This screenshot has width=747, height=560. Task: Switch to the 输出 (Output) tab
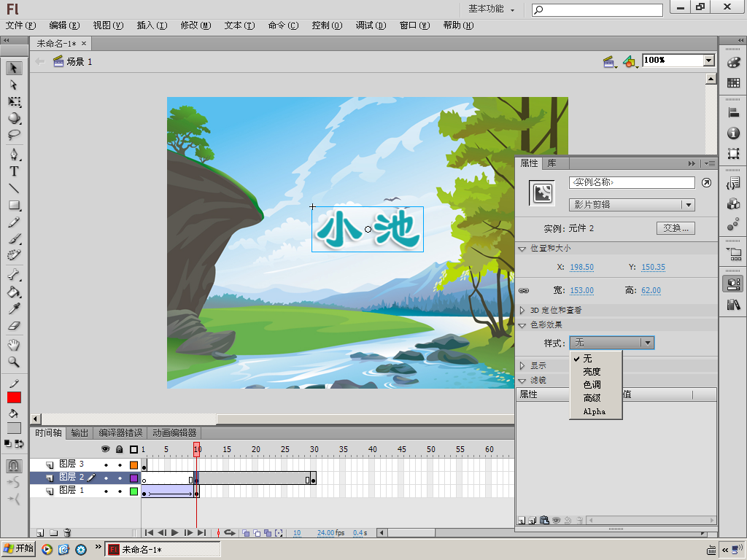[80, 433]
